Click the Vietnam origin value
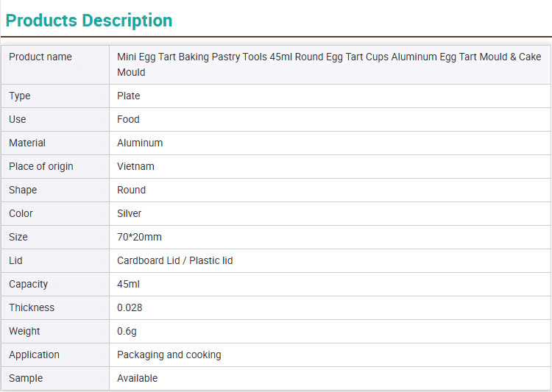 (x=135, y=166)
